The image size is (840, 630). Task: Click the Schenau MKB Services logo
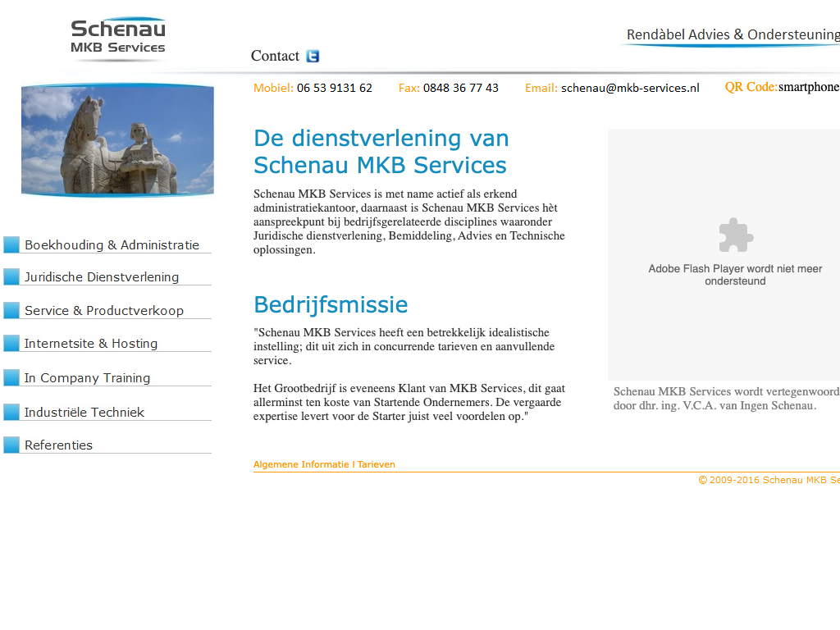click(x=118, y=39)
